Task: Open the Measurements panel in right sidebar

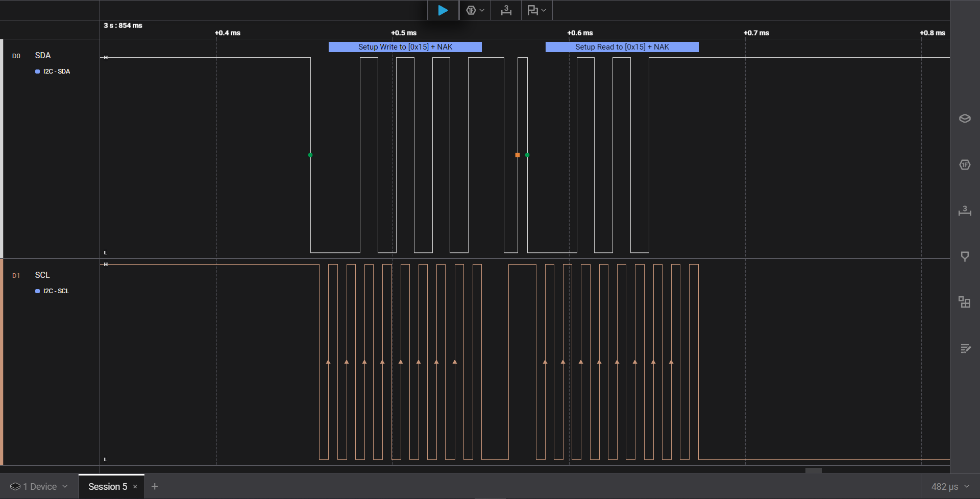Action: (964, 210)
